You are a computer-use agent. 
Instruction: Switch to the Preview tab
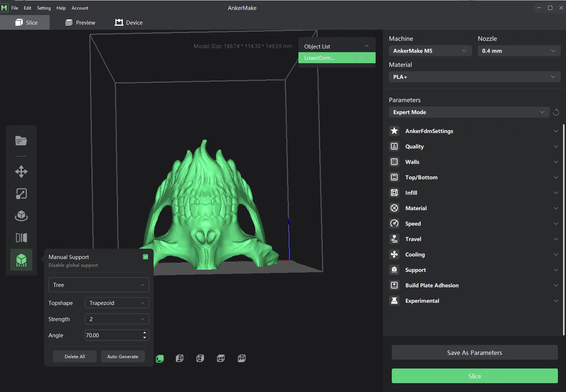(x=80, y=22)
